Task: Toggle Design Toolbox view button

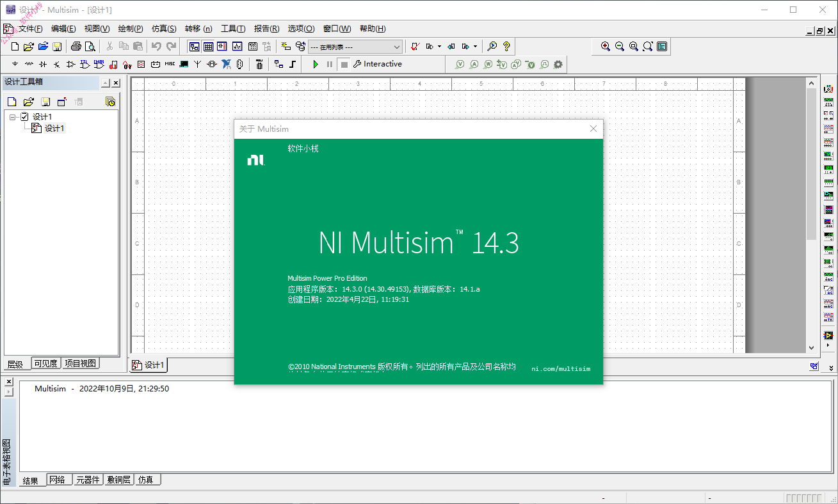Action: [194, 46]
